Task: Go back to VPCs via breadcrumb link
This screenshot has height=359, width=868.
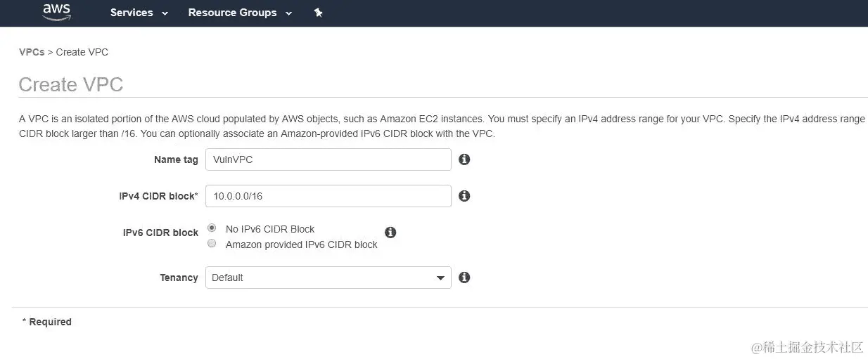Action: (32, 52)
